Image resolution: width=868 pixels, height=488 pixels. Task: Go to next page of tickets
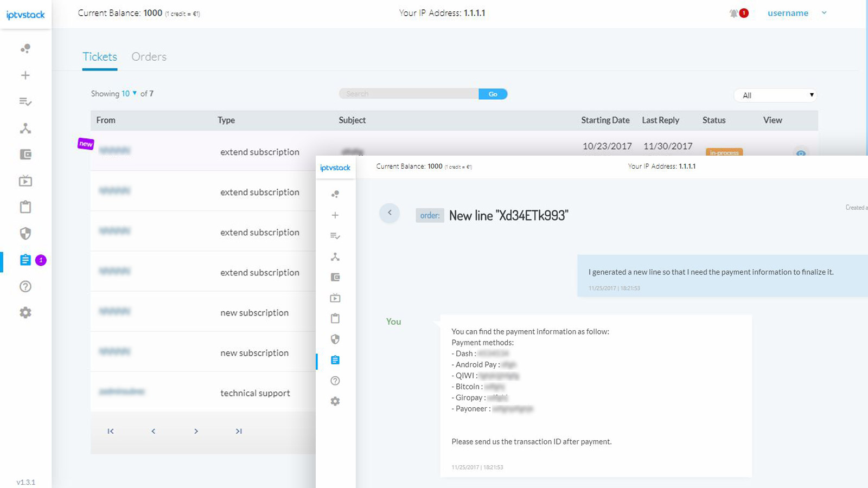coord(196,431)
